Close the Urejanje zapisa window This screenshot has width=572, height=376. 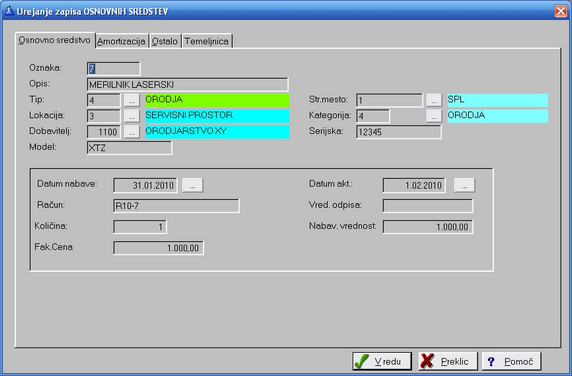561,11
